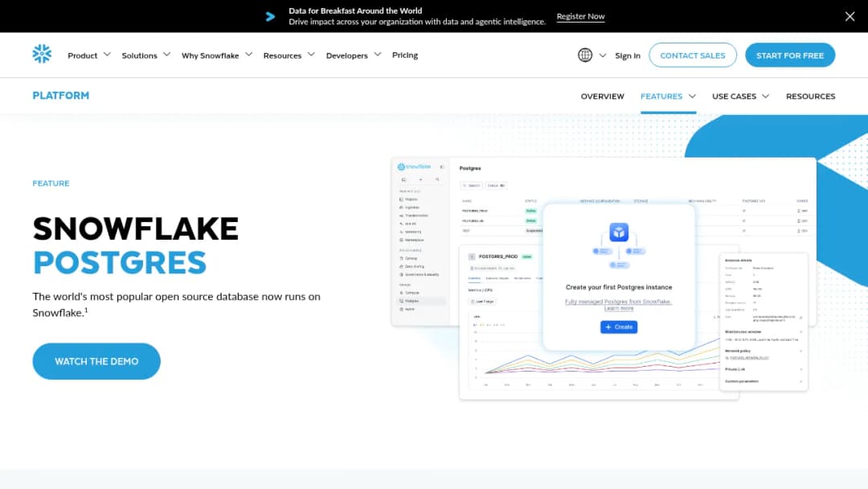868x489 pixels.
Task: Click the Create button in screenshot
Action: click(x=619, y=327)
